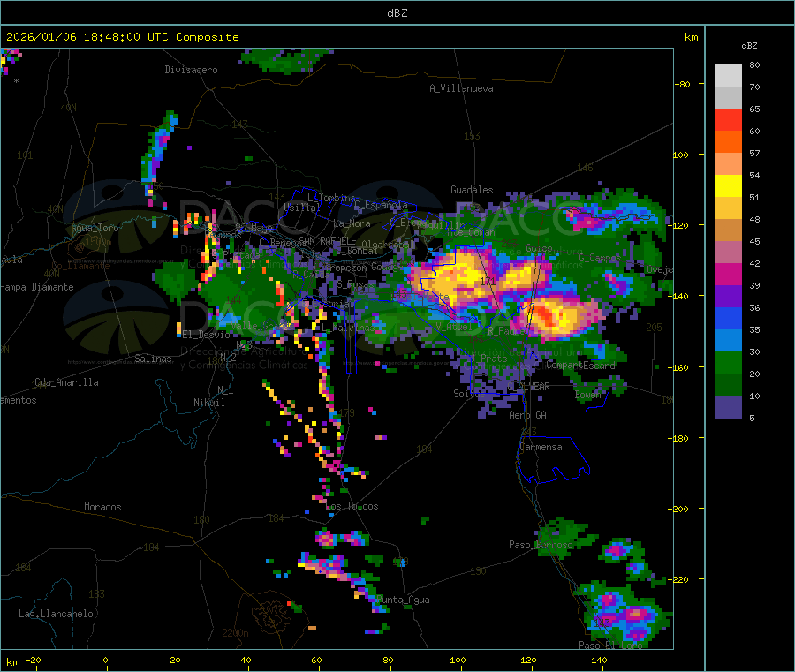
Task: Click the 'km' label at the top-right of map
Action: (691, 37)
